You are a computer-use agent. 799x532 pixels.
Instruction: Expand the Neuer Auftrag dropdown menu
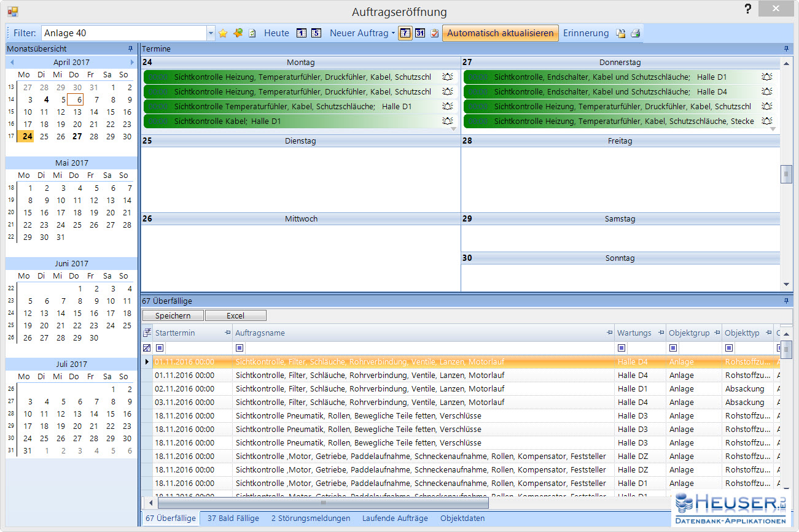[393, 33]
